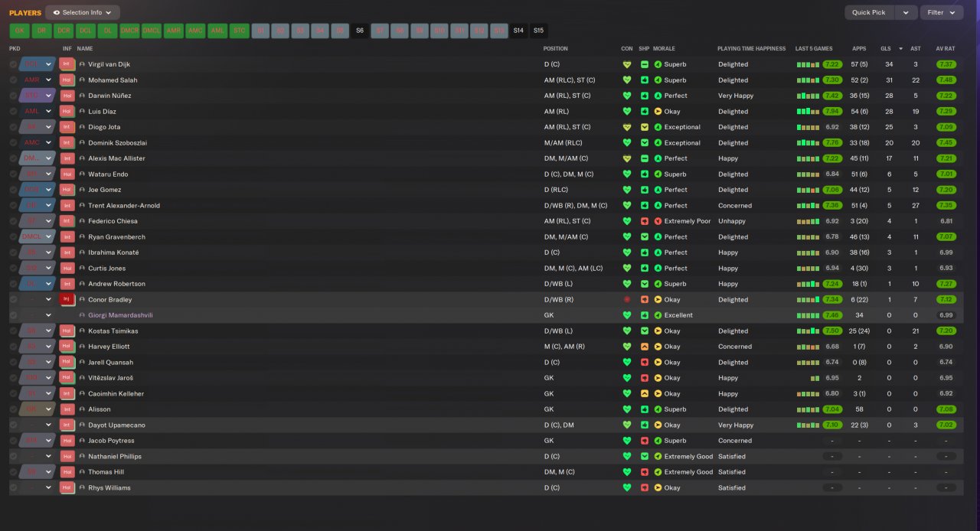Click the person icon beside Rhys Williams
980x531 pixels.
[82, 487]
